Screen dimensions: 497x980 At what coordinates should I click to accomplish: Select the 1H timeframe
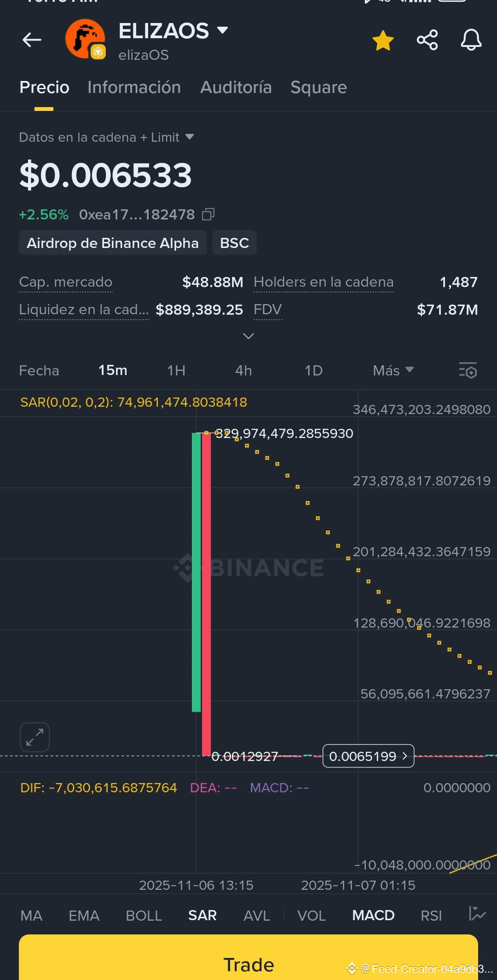tap(176, 370)
